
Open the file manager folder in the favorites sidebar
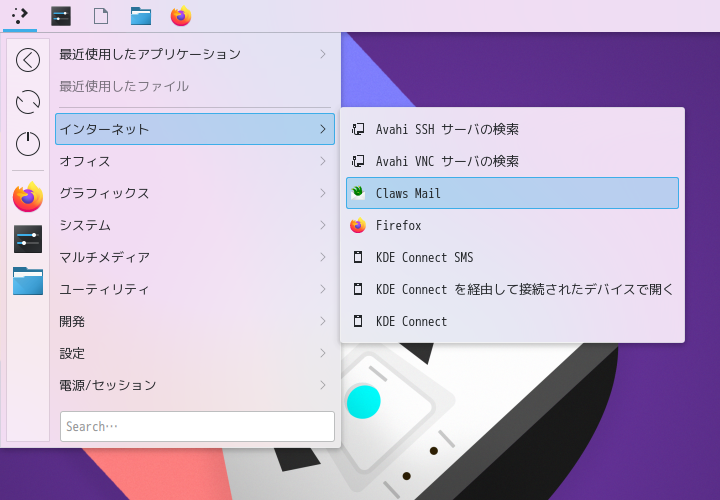click(x=28, y=281)
